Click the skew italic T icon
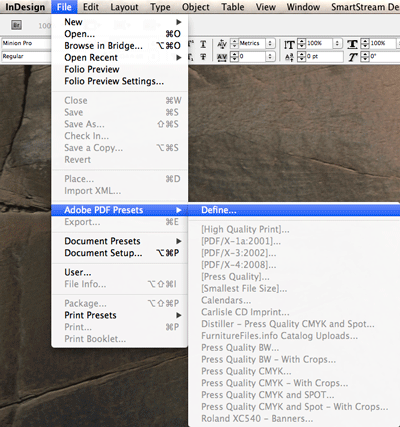 click(x=353, y=57)
